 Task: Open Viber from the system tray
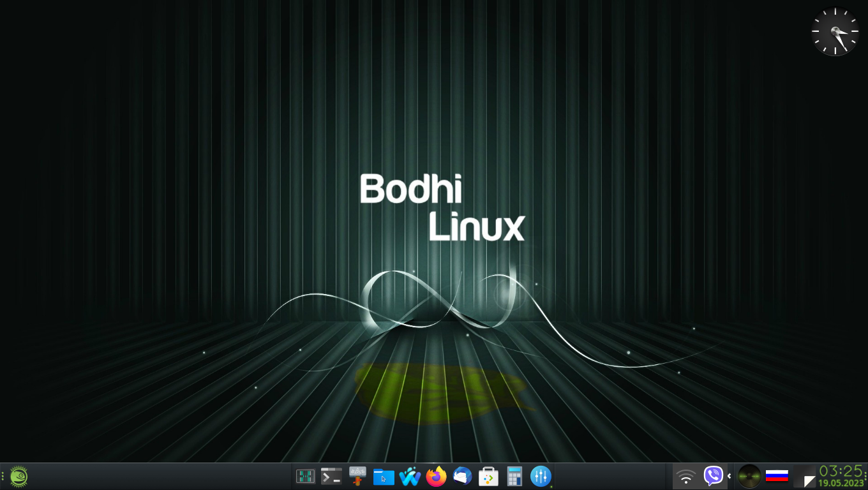pyautogui.click(x=713, y=476)
